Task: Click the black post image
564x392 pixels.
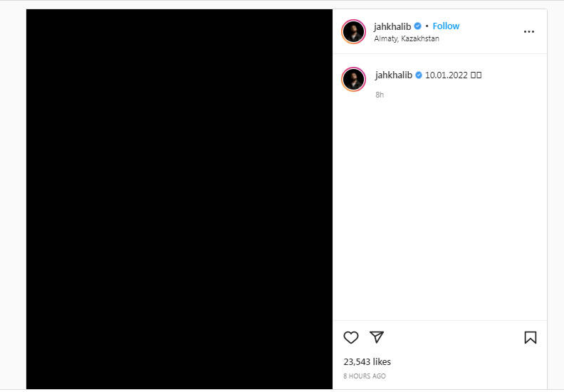Action: (179, 198)
